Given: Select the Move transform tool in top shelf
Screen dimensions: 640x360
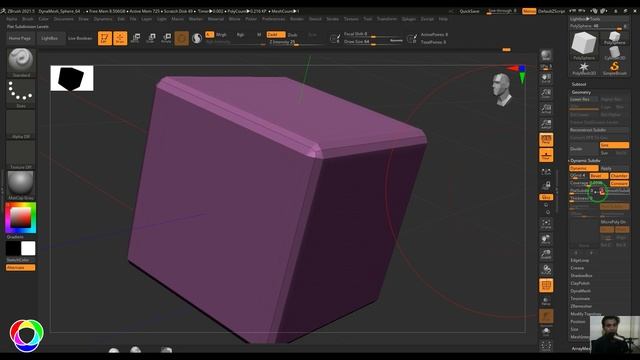Looking at the screenshot, I should coord(136,38).
